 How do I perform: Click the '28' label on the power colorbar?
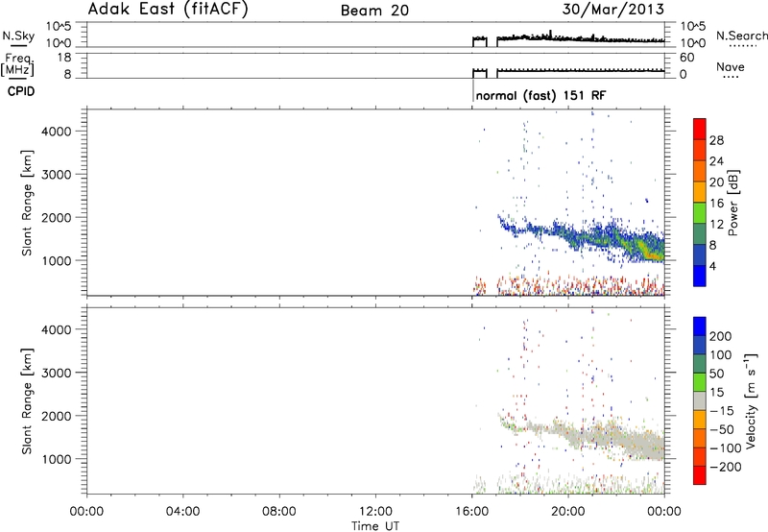(x=716, y=140)
